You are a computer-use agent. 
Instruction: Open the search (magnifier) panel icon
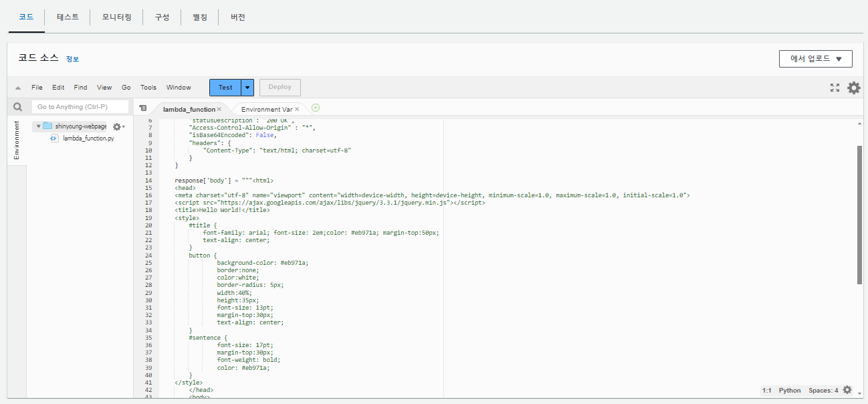point(17,107)
